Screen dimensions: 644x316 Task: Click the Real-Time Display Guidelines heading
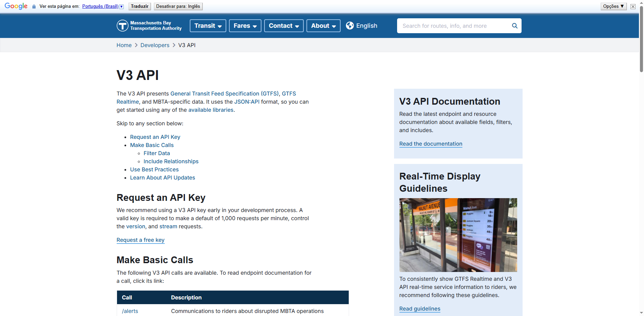coord(440,182)
